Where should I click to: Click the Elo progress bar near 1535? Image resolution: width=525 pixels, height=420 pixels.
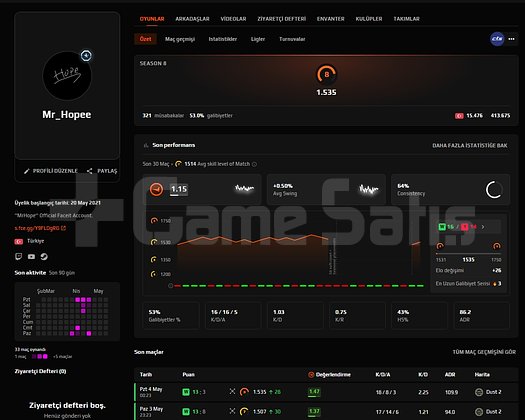pos(468,254)
